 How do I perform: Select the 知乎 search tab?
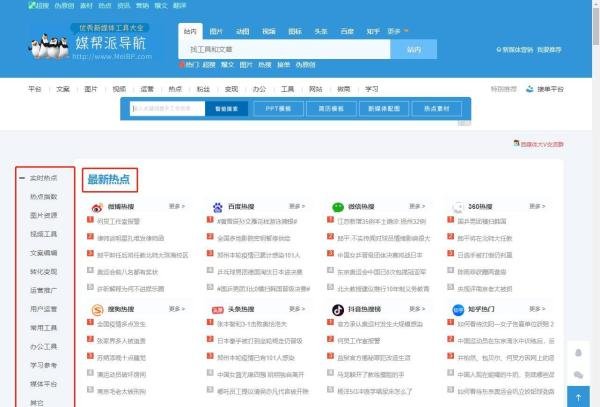[x=373, y=31]
